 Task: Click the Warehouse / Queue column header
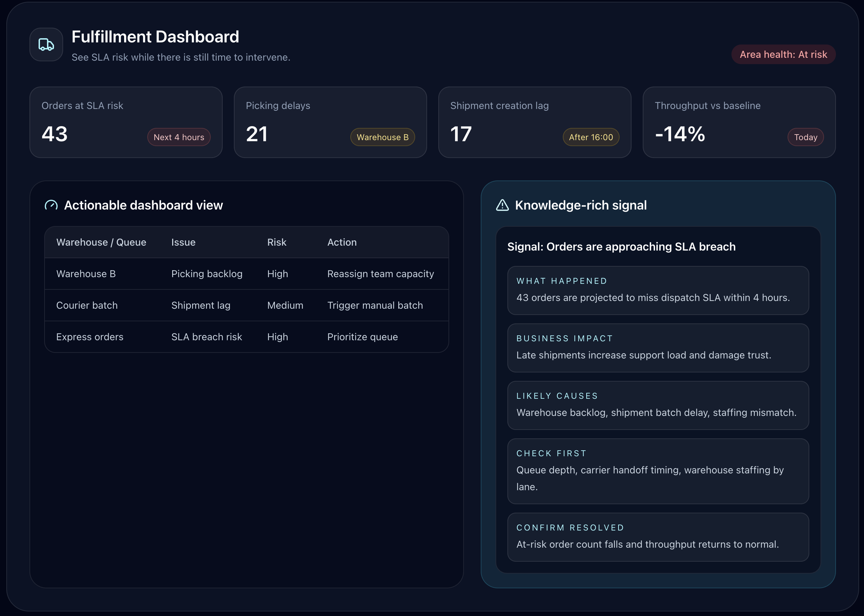tap(101, 242)
